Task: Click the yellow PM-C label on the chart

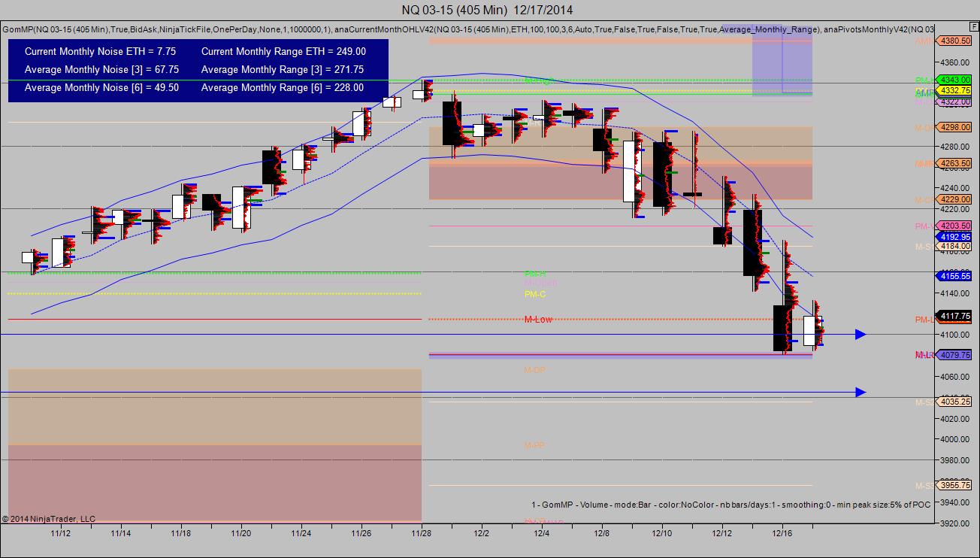Action: [535, 294]
